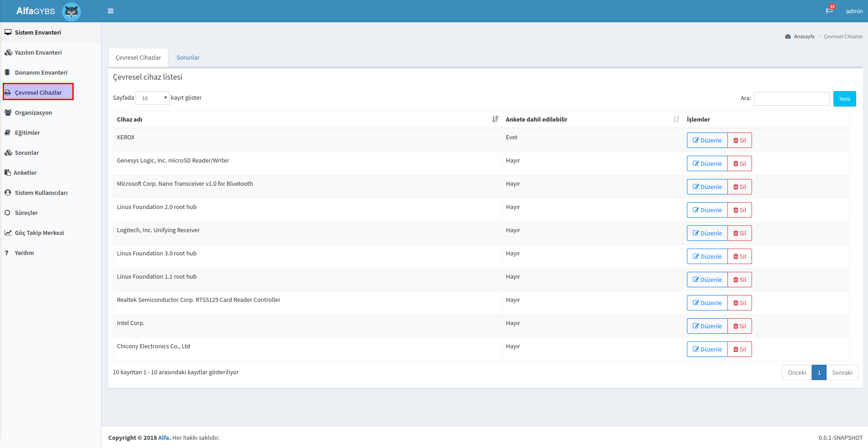Viewport: 868px width, 448px height.
Task: Edit Linux Foundation 3.0 root hub
Action: click(x=707, y=256)
